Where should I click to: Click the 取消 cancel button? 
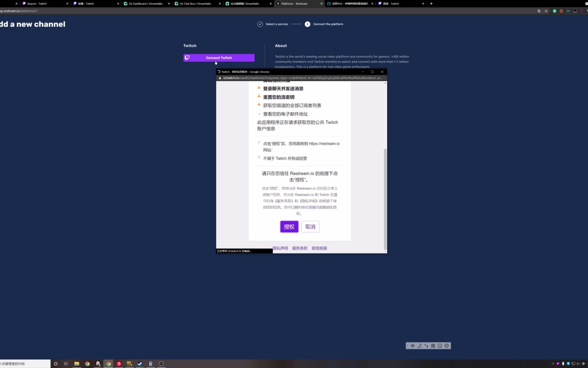pos(310,227)
